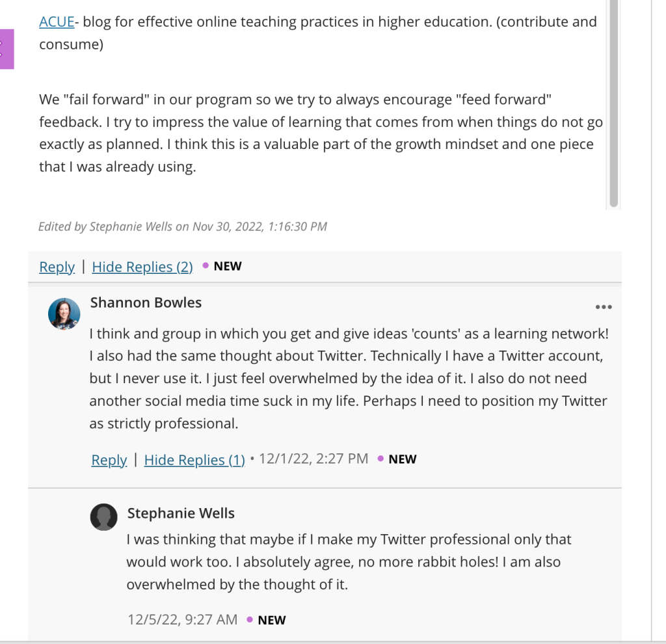Screen dimensions: 666x644
Task: Click the NEW badge beside 9:27 AM
Action: coord(271,621)
